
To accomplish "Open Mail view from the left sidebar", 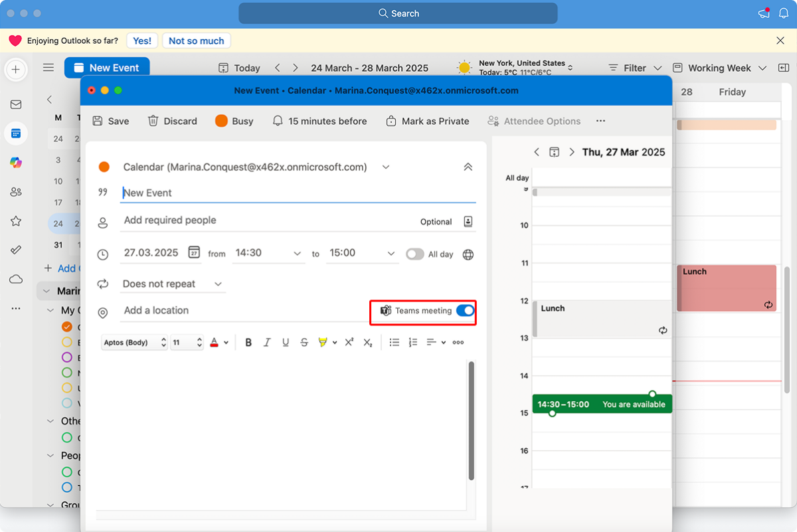I will [x=16, y=104].
